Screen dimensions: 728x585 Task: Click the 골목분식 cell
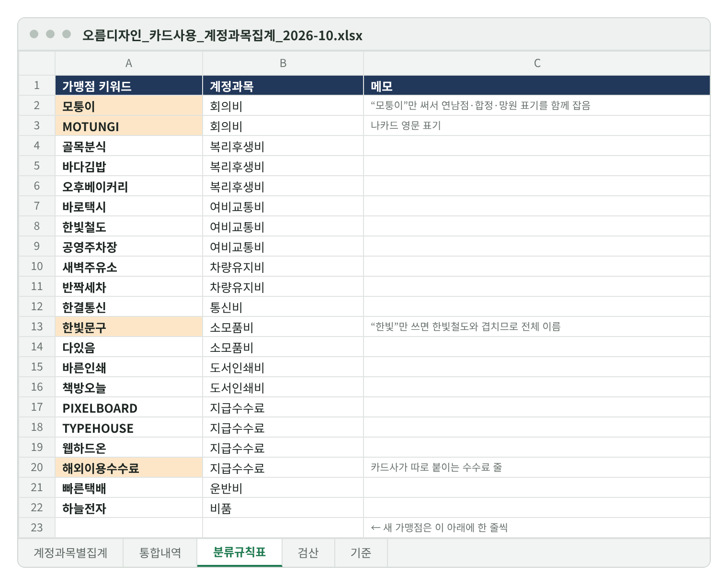coord(129,146)
